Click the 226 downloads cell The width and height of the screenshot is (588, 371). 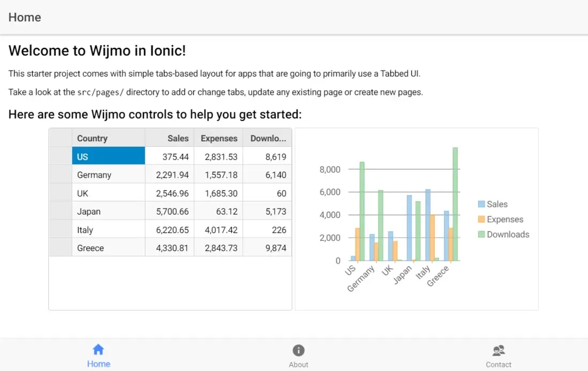267,229
